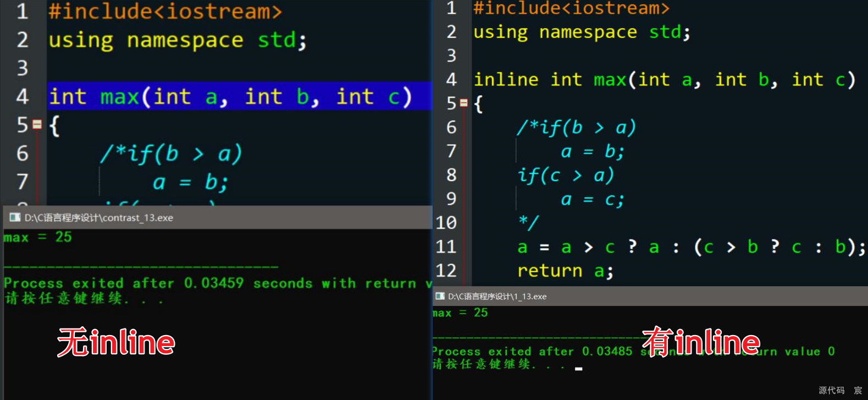Click line number 8 in right editor gutter
The width and height of the screenshot is (868, 400).
coord(451,175)
